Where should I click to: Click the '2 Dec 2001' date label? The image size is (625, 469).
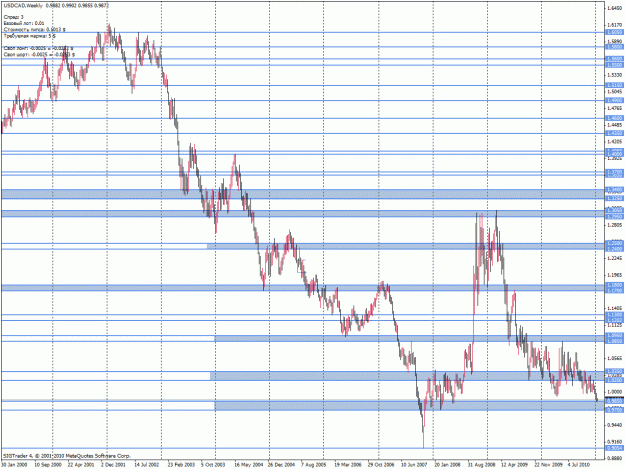114,465
